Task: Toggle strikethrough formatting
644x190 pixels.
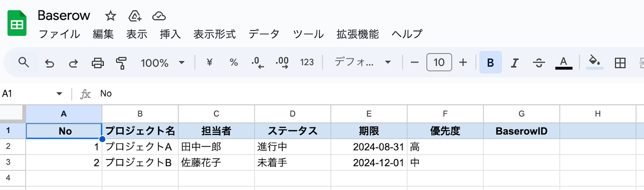Action: [539, 63]
